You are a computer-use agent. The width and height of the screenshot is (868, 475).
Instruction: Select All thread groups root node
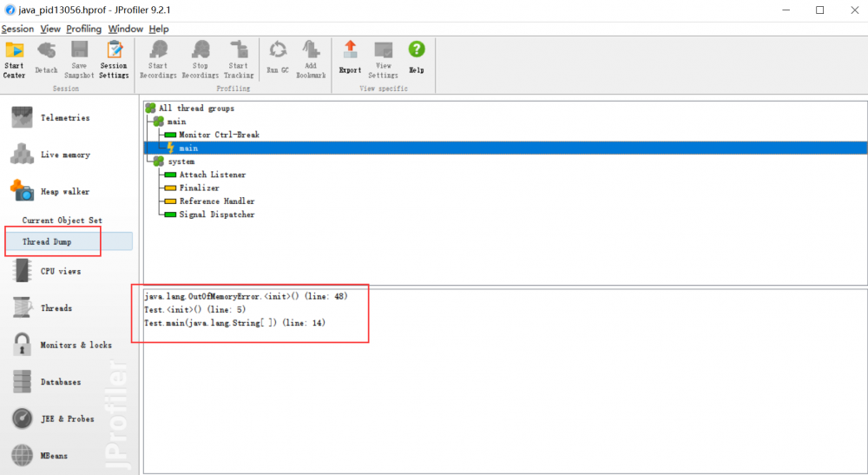tap(190, 108)
